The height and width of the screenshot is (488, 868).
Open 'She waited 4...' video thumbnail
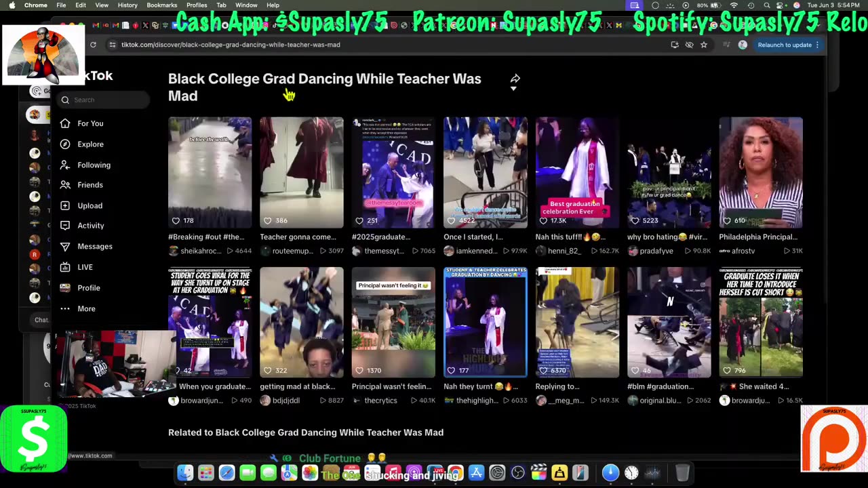(761, 323)
